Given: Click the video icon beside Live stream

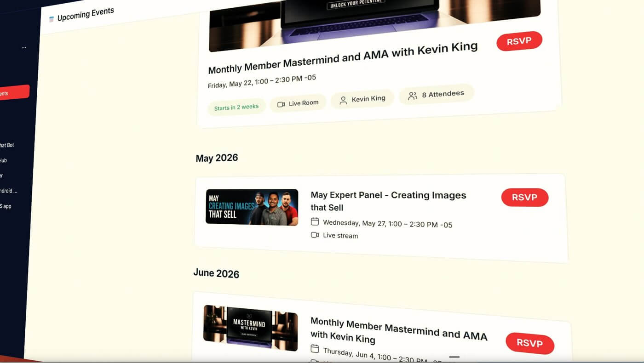Looking at the screenshot, I should click(315, 235).
